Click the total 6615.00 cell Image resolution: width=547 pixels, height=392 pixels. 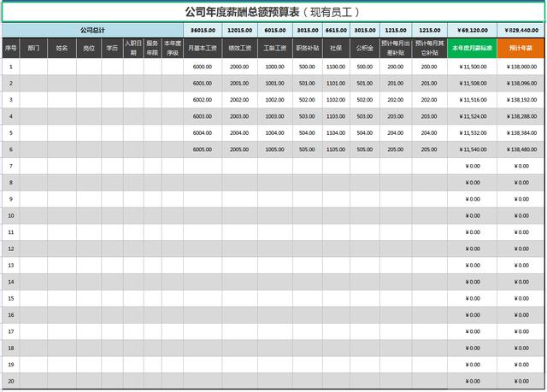336,30
